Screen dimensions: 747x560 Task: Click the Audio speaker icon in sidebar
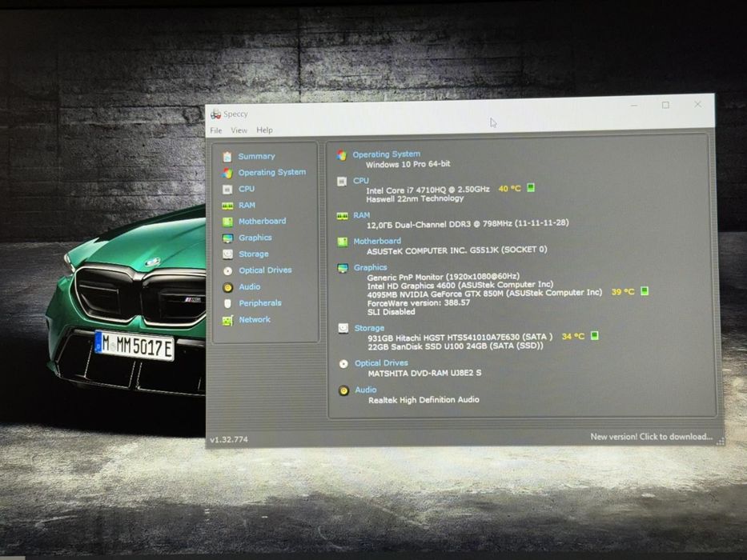[x=227, y=287]
